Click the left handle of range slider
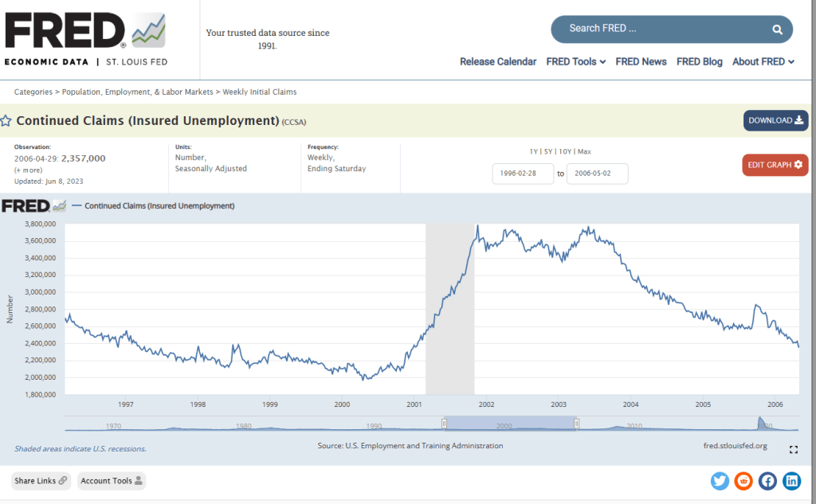Screen dimensions: 816x504 pos(445,423)
